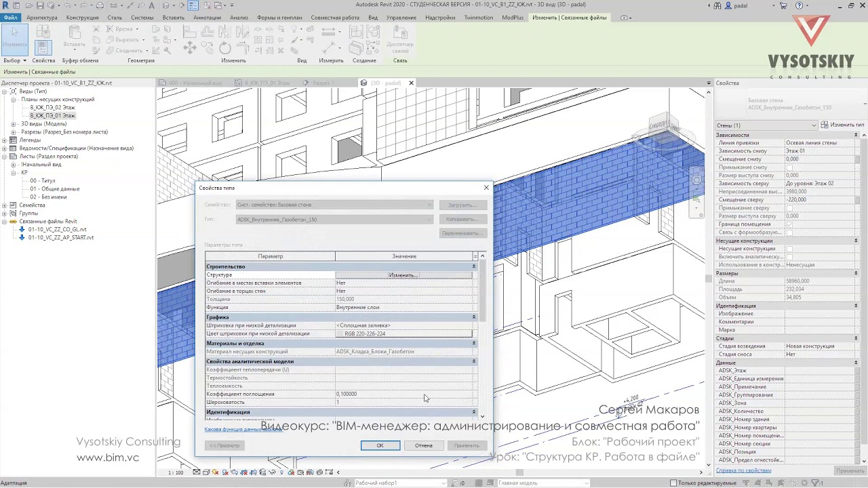Select the 00 - Титул sheet in browser
Image resolution: width=868 pixels, height=488 pixels.
[x=43, y=181]
